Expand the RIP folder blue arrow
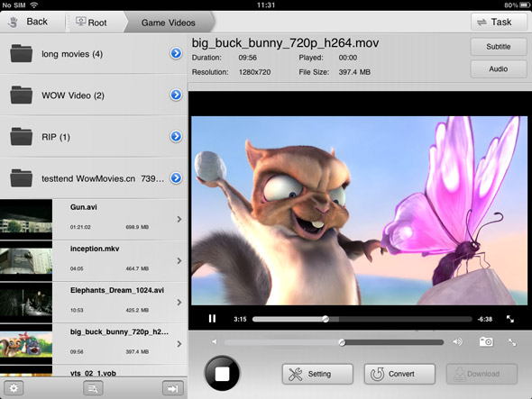The width and height of the screenshot is (532, 399). 176,136
